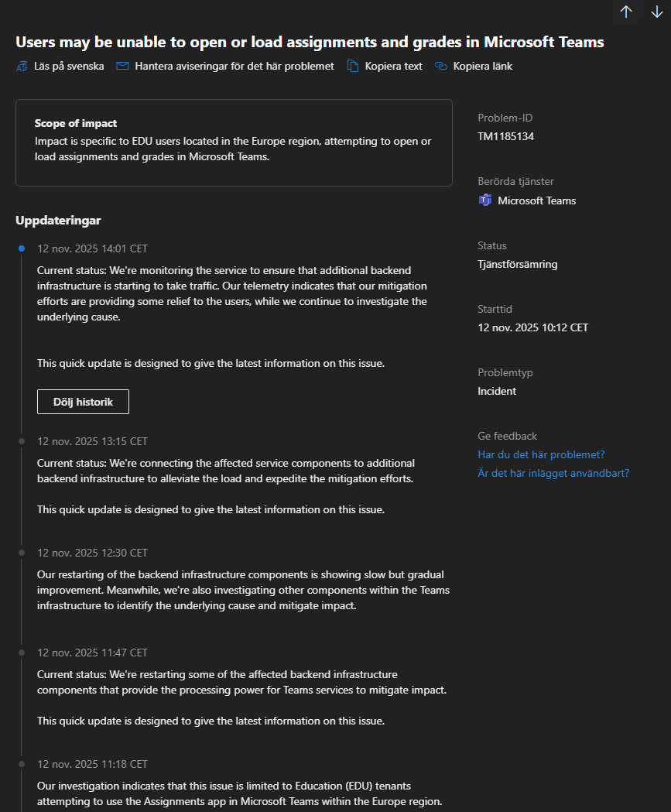671x812 pixels.
Task: Go to next issue with down arrow
Action: click(656, 12)
